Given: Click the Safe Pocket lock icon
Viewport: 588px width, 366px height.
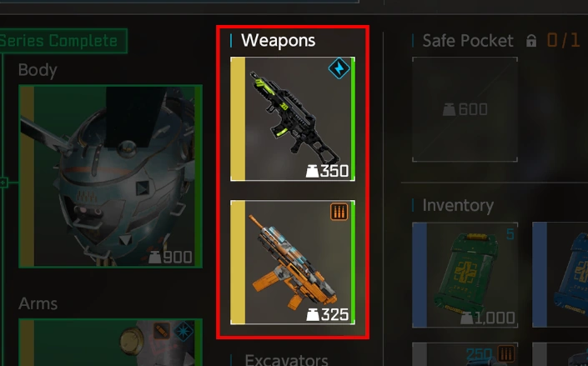Looking at the screenshot, I should [x=531, y=41].
